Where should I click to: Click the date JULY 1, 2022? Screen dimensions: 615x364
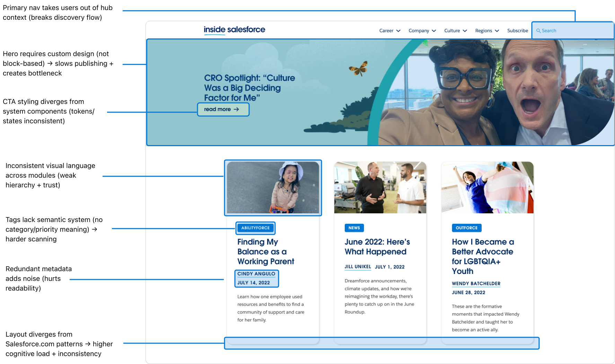[390, 267]
